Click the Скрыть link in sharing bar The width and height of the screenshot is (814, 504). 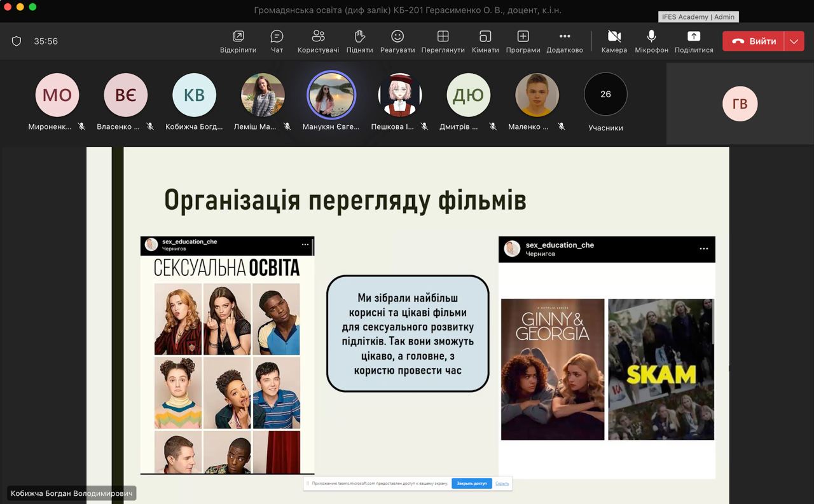coord(502,484)
